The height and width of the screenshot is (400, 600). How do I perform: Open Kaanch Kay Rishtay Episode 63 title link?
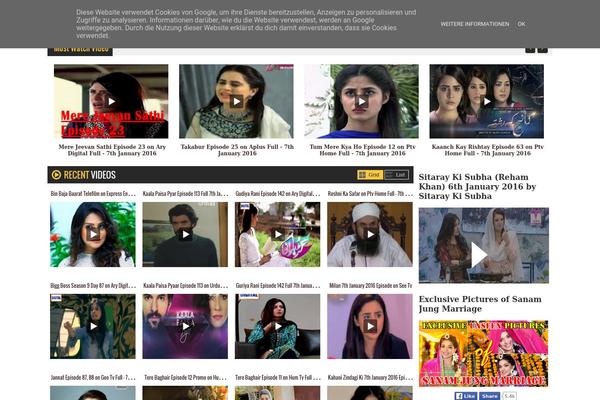[x=488, y=150]
